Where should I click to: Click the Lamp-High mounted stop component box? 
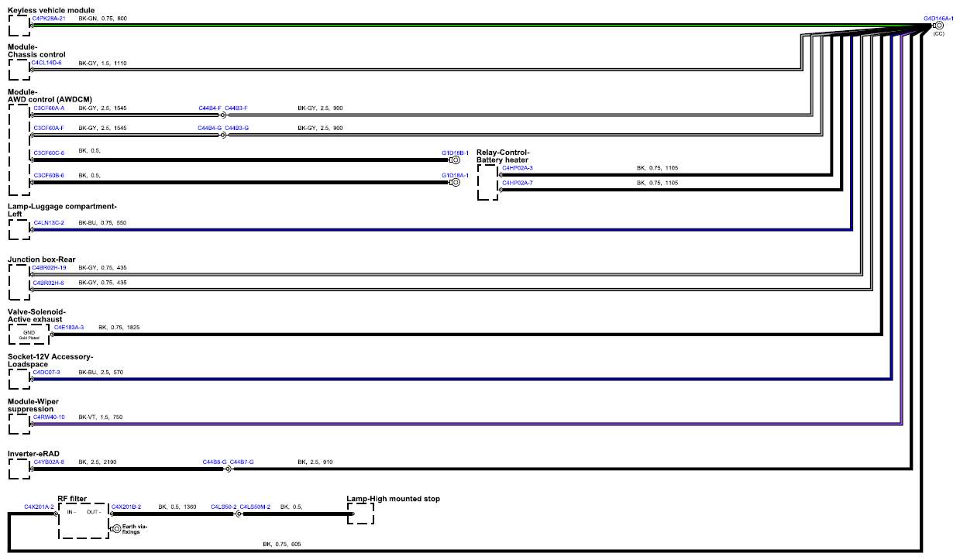pyautogui.click(x=360, y=514)
